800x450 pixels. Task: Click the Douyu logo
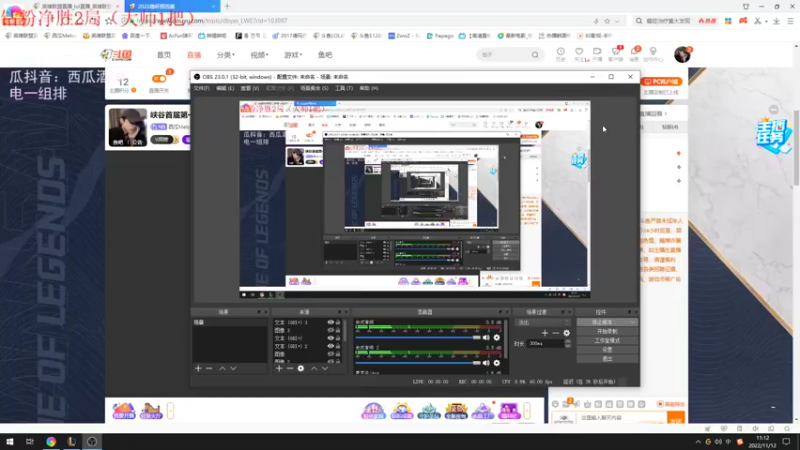click(x=116, y=55)
